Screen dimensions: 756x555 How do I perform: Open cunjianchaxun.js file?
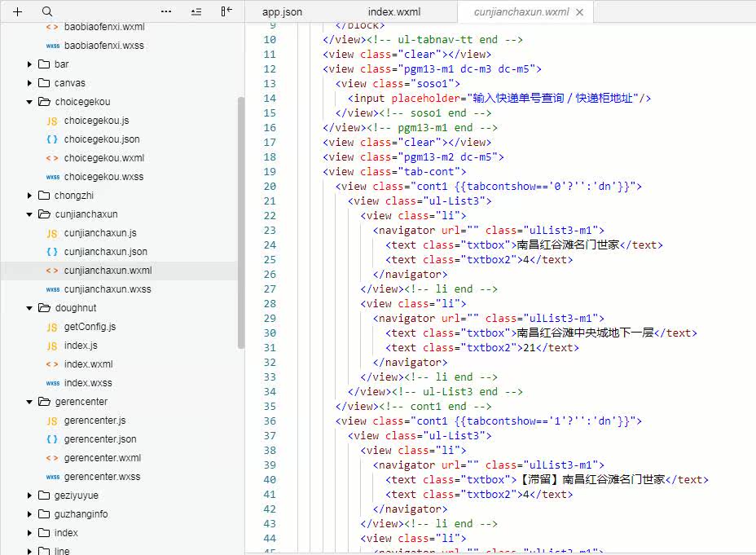click(x=100, y=233)
